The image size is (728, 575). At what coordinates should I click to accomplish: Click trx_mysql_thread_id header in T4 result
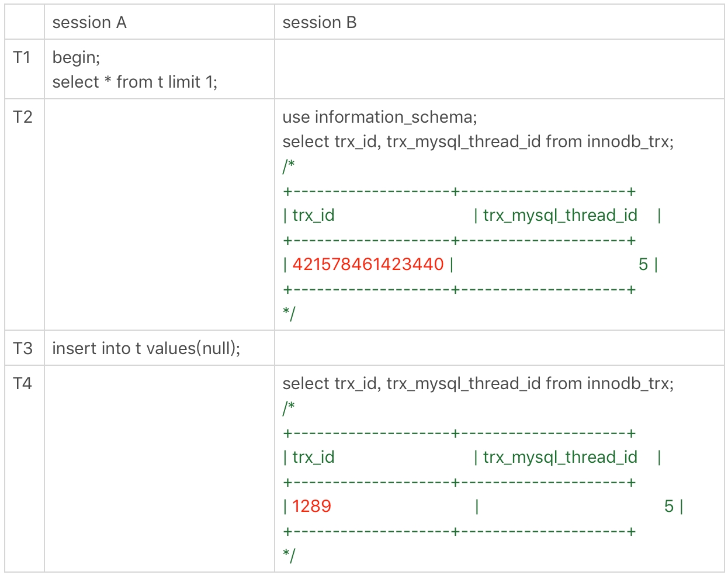point(560,457)
